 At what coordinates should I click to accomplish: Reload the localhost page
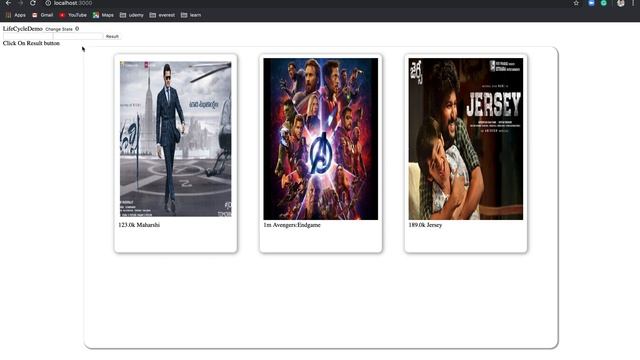click(x=33, y=3)
